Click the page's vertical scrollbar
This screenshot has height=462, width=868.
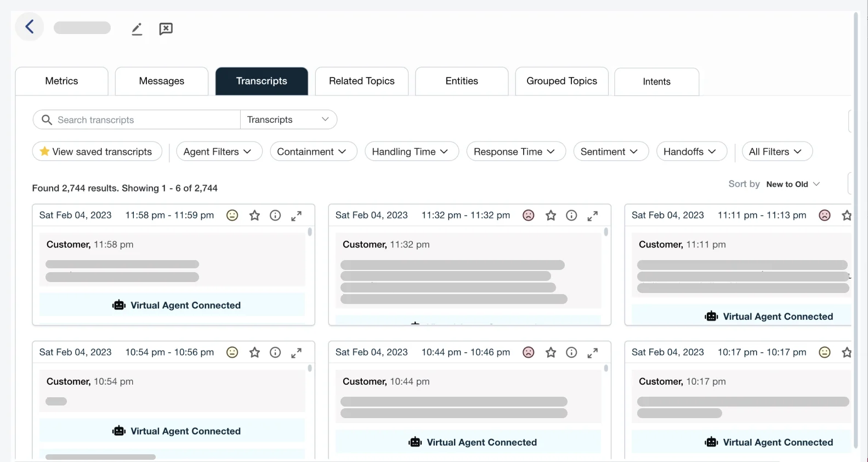855,219
